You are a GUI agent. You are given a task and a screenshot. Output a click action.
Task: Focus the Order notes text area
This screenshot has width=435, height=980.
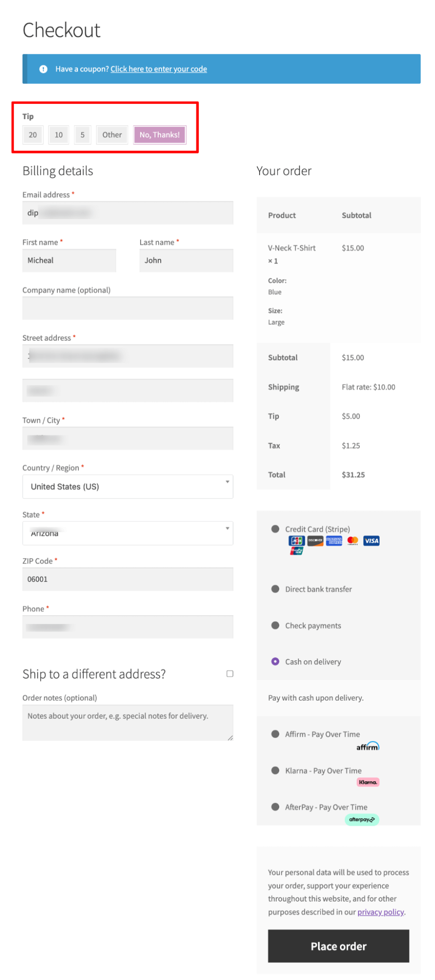(x=128, y=723)
